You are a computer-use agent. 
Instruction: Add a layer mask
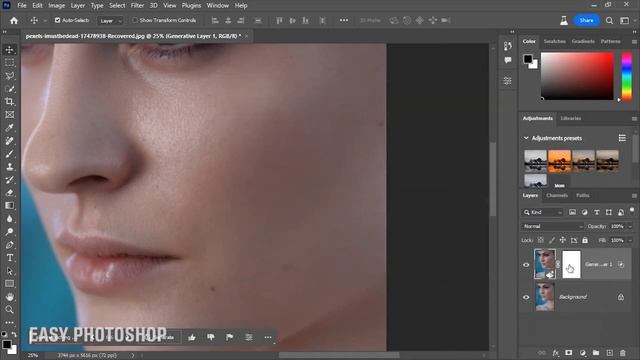[x=569, y=353]
